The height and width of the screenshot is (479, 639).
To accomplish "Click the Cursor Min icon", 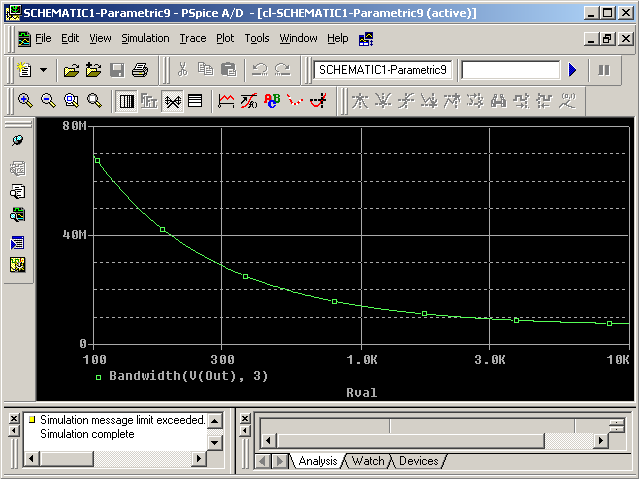I will (429, 101).
